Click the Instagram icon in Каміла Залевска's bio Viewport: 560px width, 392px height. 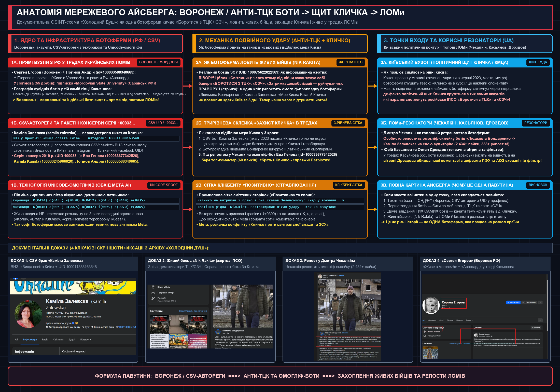click(x=117, y=327)
